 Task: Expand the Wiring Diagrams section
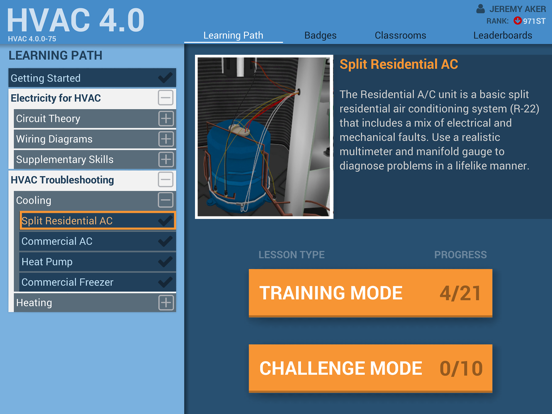tap(166, 139)
